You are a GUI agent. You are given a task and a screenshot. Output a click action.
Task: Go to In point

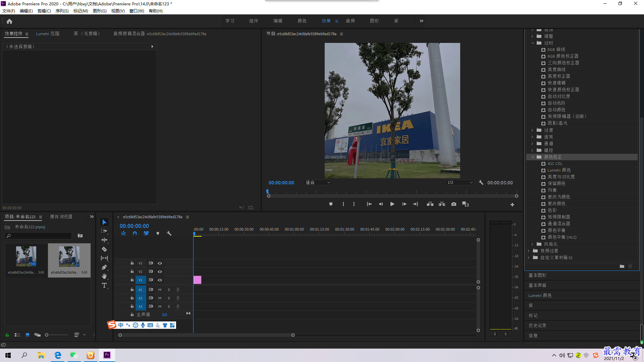tap(369, 204)
